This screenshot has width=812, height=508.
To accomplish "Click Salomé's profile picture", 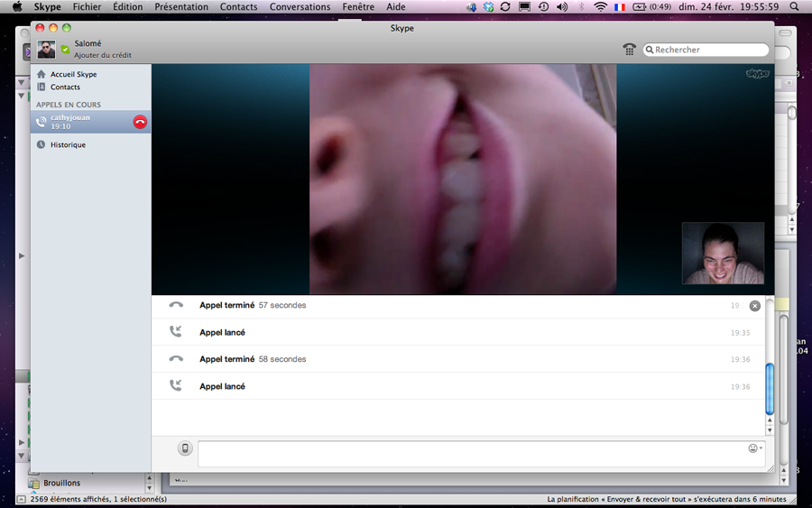I will click(x=46, y=50).
